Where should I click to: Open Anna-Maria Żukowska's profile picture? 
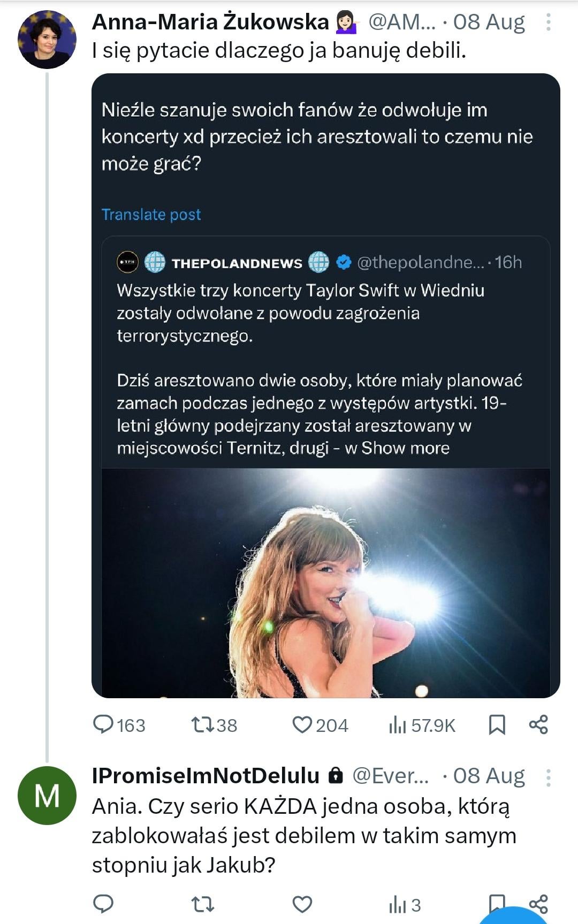[x=47, y=39]
